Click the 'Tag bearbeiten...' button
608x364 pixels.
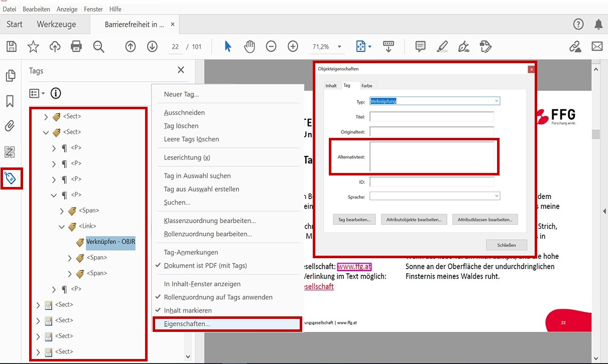tap(354, 220)
